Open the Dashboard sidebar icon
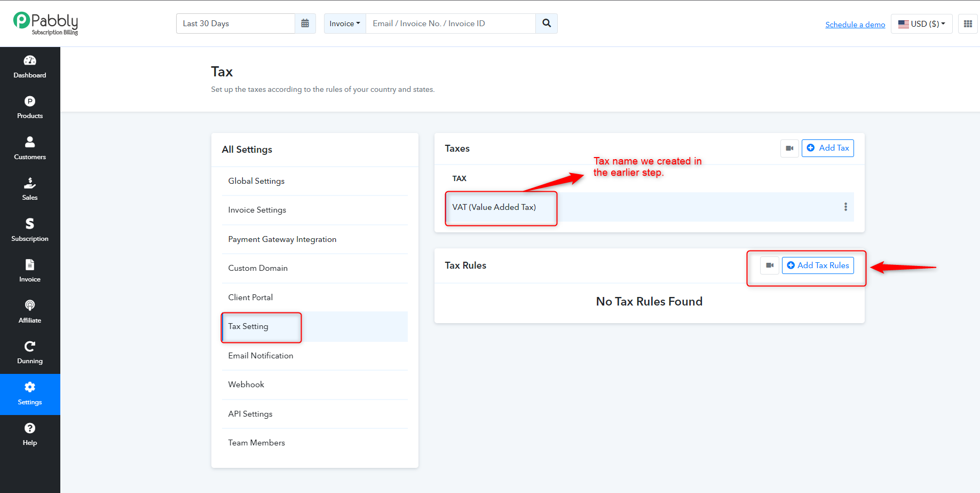The width and height of the screenshot is (980, 493). click(x=30, y=67)
